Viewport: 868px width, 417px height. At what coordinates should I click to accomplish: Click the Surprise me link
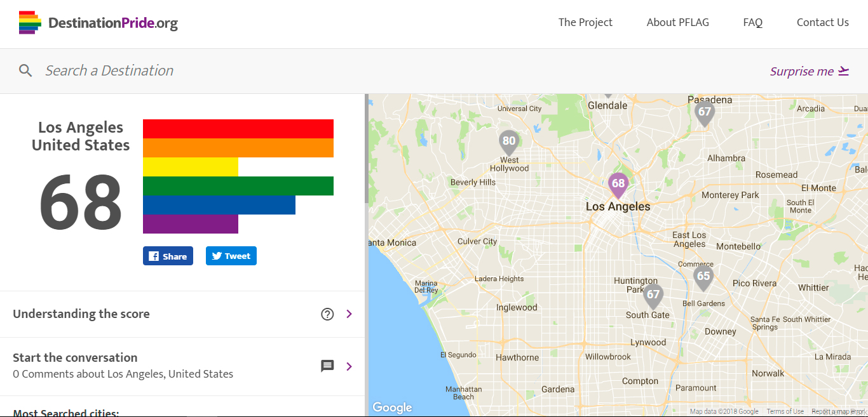pos(810,71)
